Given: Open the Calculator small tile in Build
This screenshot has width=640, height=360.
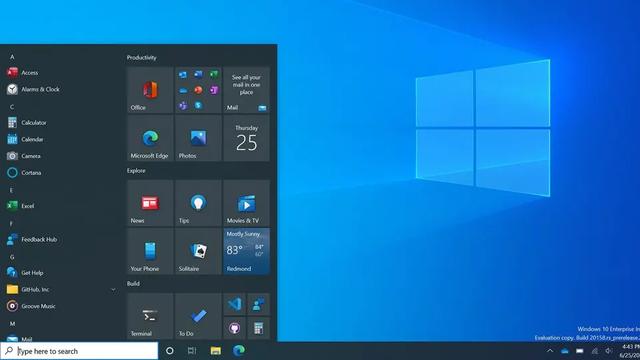Looking at the screenshot, I should 258,328.
